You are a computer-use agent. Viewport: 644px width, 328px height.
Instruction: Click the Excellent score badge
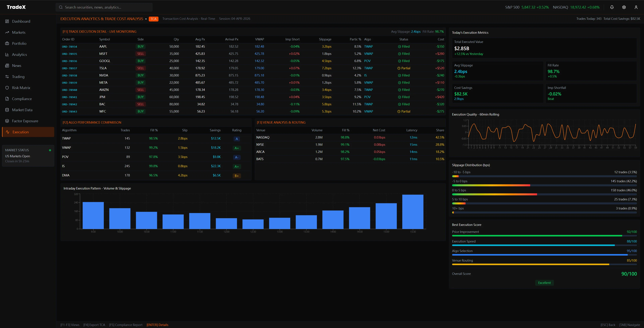coord(544,283)
